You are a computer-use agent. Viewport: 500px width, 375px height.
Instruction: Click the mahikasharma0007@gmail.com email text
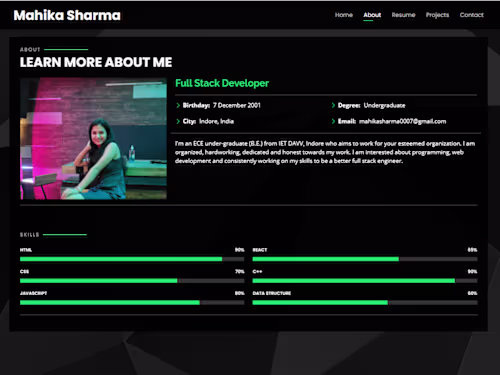(x=402, y=121)
